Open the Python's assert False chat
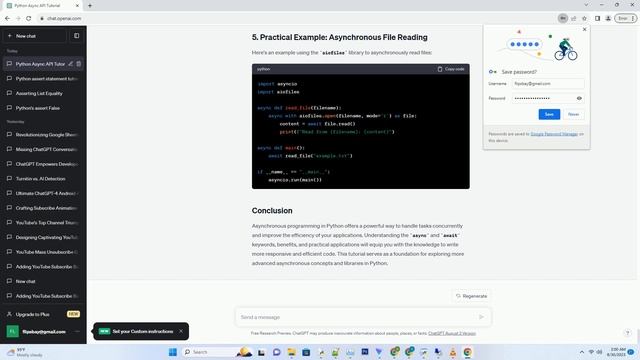The image size is (640, 360). point(43,108)
